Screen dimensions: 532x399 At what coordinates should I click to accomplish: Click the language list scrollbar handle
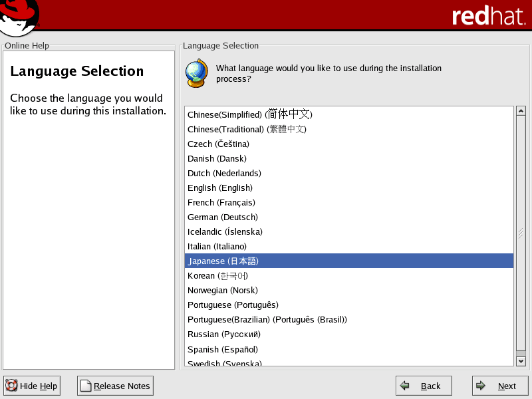[x=521, y=234]
